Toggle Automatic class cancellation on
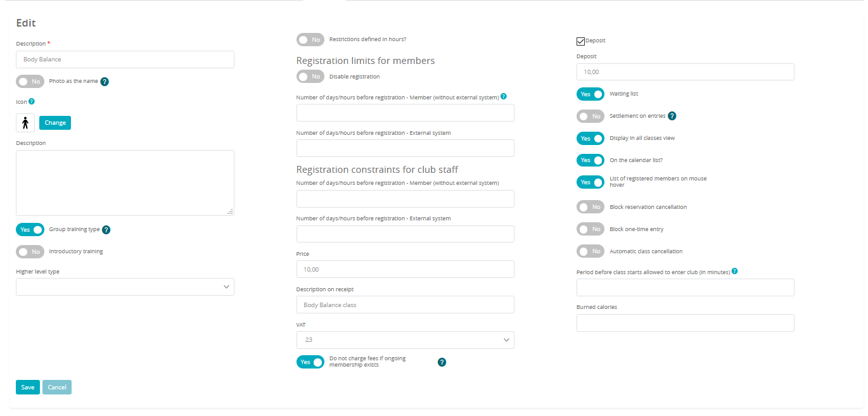868x416 pixels. coord(590,251)
